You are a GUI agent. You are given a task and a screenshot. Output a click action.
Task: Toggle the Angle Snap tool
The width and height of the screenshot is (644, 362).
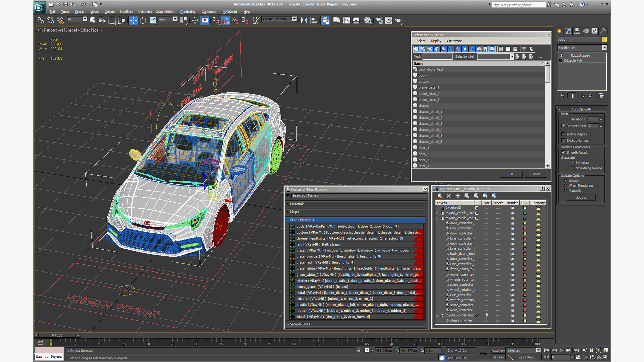coord(226,20)
